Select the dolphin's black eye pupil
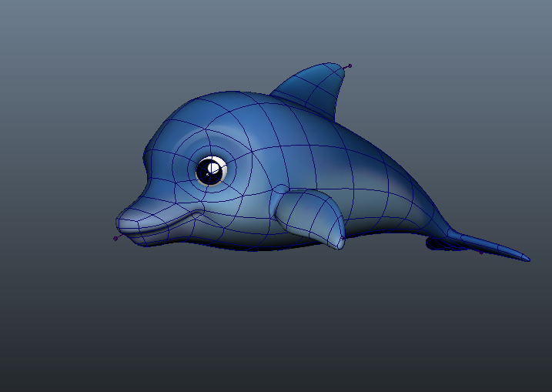This screenshot has height=392, width=552. [x=209, y=173]
